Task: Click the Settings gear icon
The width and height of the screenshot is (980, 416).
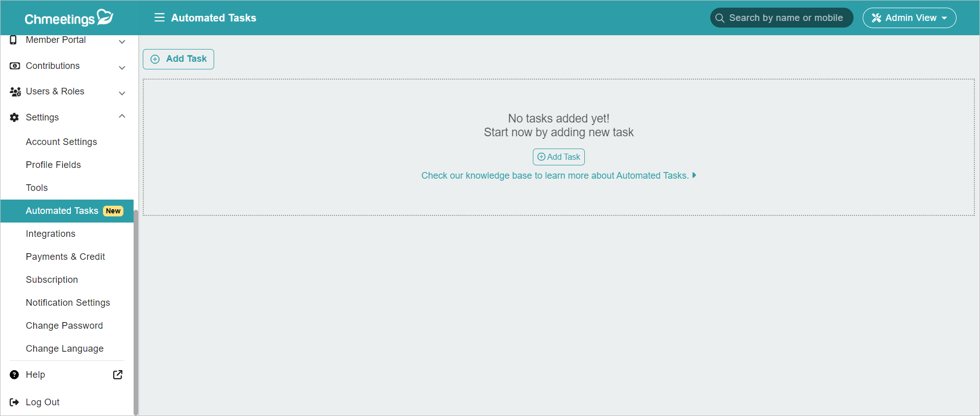Action: (14, 117)
